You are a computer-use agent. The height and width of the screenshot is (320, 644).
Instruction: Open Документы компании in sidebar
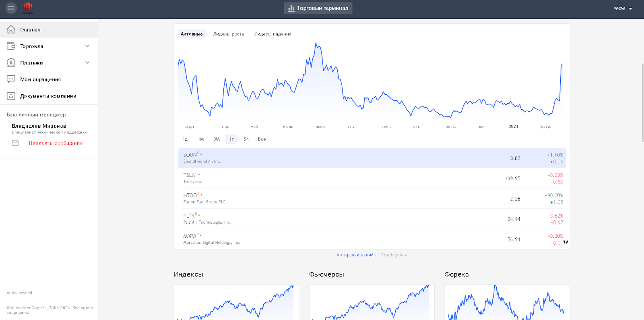click(49, 96)
